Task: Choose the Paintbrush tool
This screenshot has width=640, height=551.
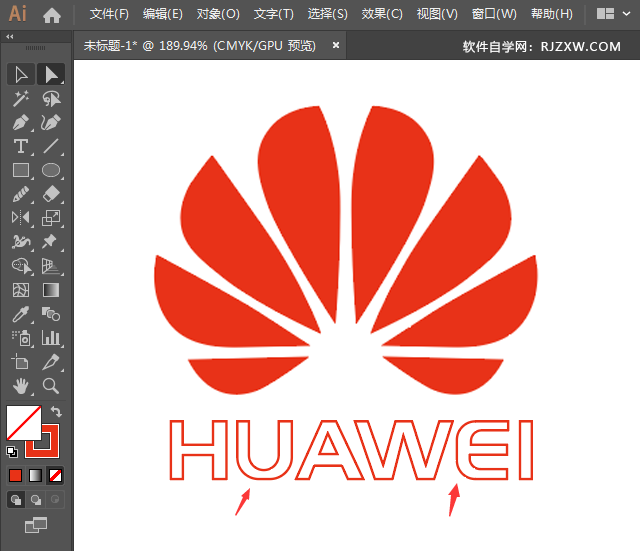Action: pos(21,194)
